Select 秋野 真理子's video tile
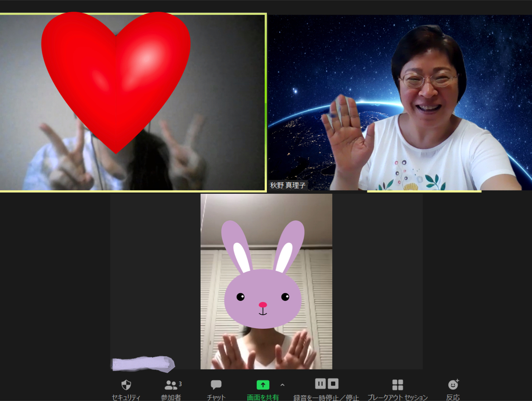The image size is (532, 401). coord(400,102)
